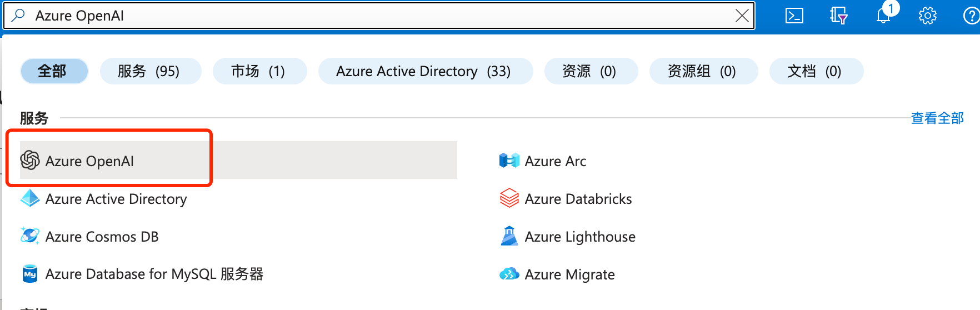Open Cloud Shell terminal icon

pos(794,16)
